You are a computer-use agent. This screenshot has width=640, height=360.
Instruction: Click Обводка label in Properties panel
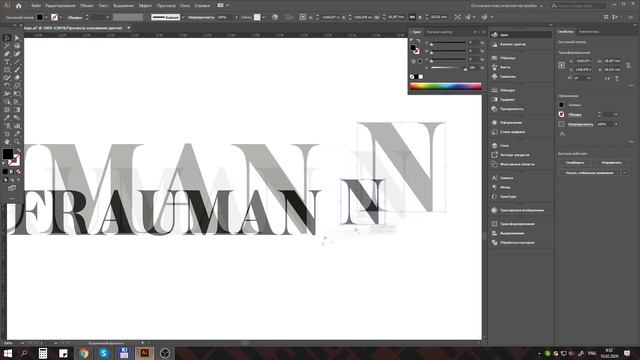tap(574, 114)
